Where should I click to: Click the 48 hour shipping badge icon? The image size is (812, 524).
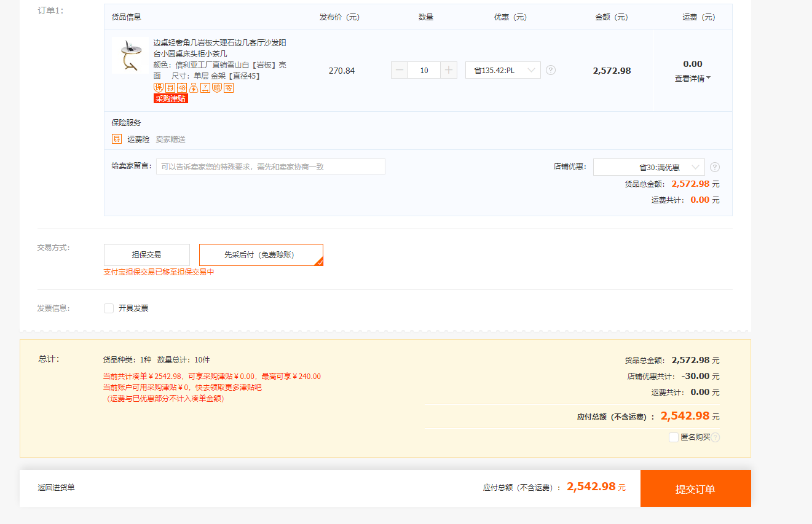[x=182, y=88]
